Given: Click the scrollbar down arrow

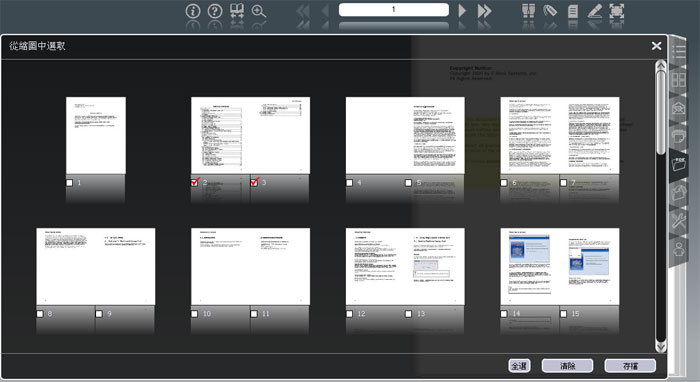Looking at the screenshot, I should pos(661,346).
